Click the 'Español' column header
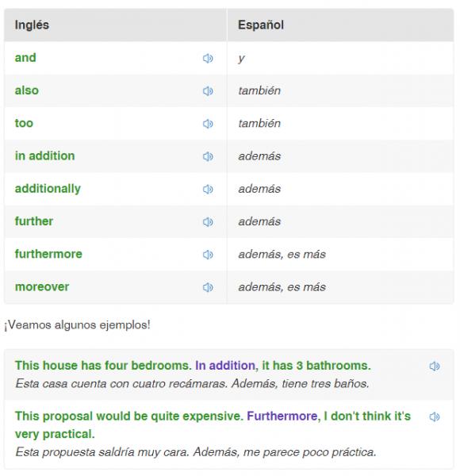460x476 pixels. [261, 25]
